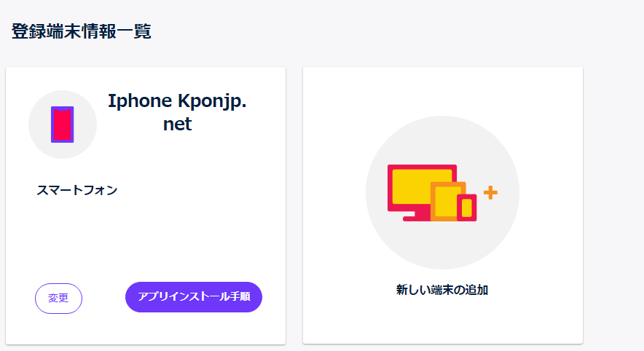Screen dimensions: 644x351
Task: Click the 登録端末情報一覧 page heading
Action: [82, 31]
